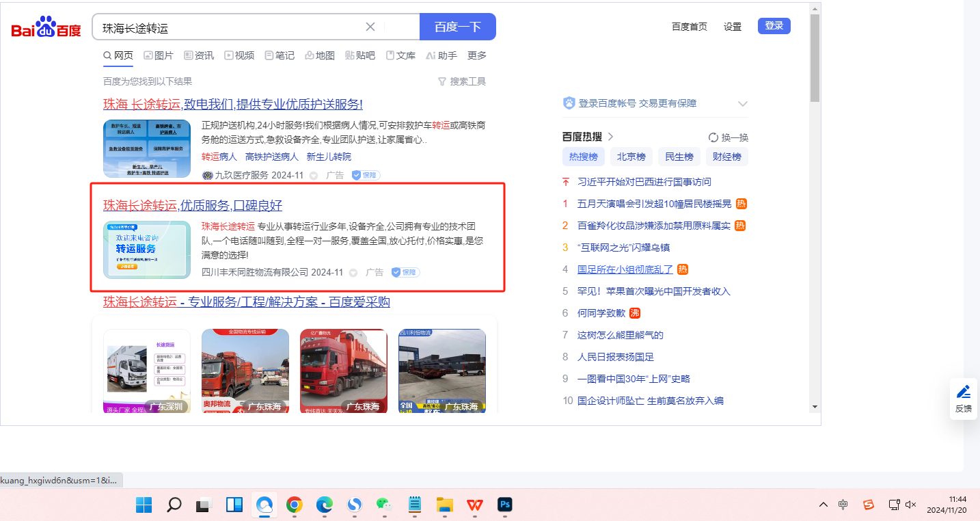The image size is (980, 521).
Task: Open the ad options arrow beside 九玖医疗服务
Action: point(314,176)
